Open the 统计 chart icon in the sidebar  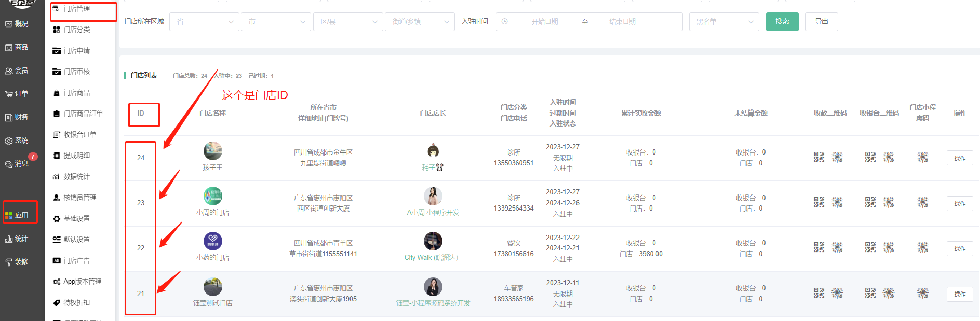click(x=9, y=239)
